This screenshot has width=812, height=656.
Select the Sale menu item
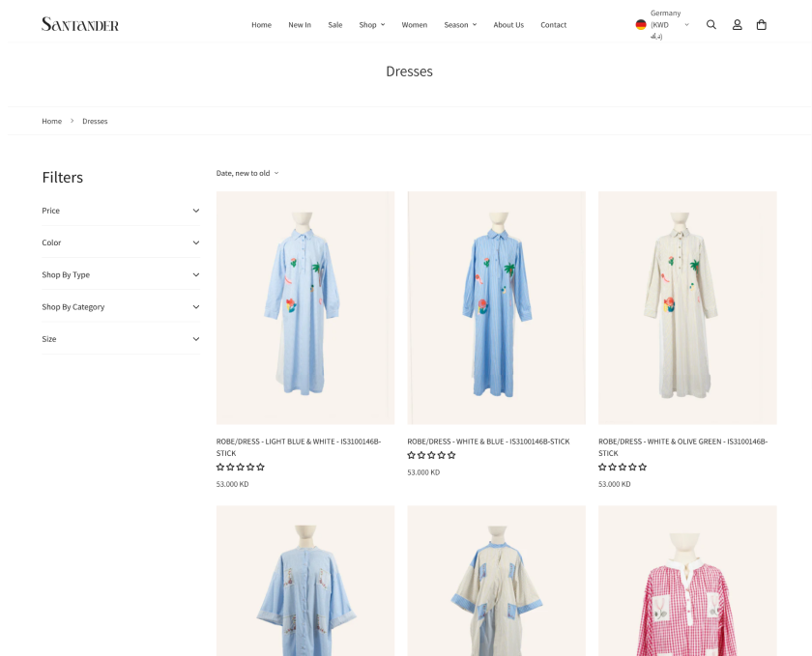click(335, 24)
